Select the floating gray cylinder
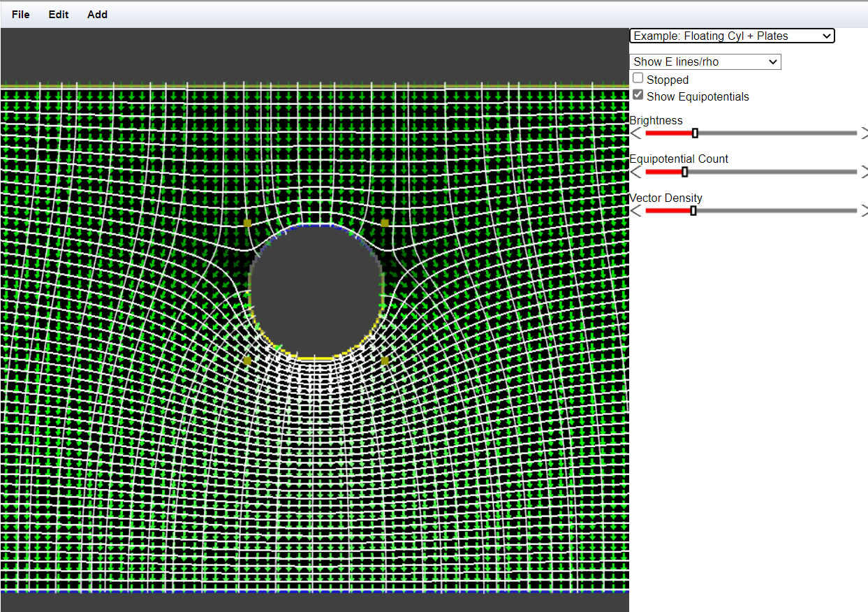This screenshot has width=868, height=612. (x=316, y=291)
